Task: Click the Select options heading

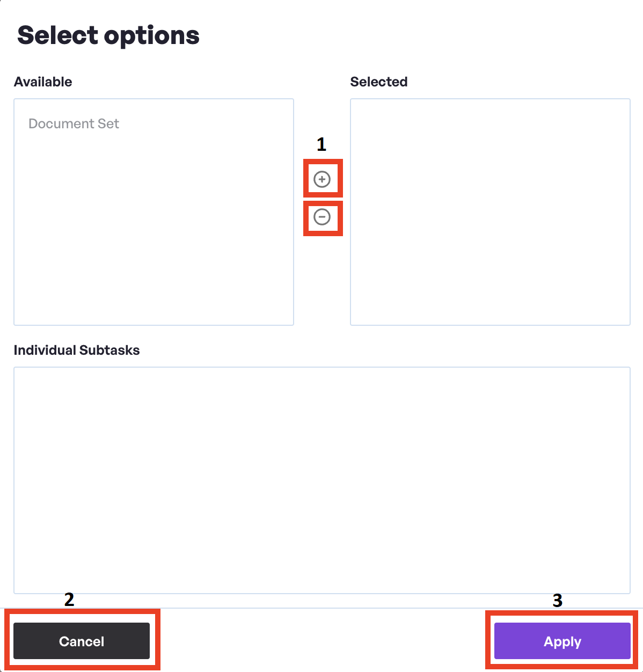Action: (108, 36)
